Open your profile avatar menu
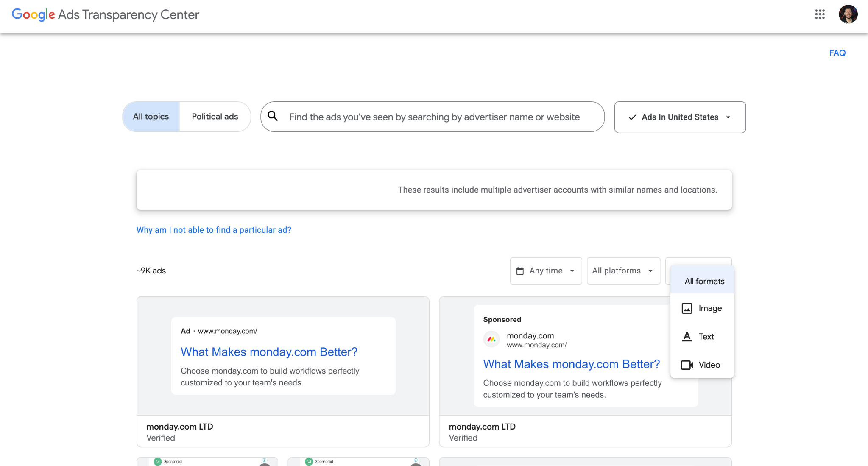This screenshot has height=466, width=868. (848, 14)
